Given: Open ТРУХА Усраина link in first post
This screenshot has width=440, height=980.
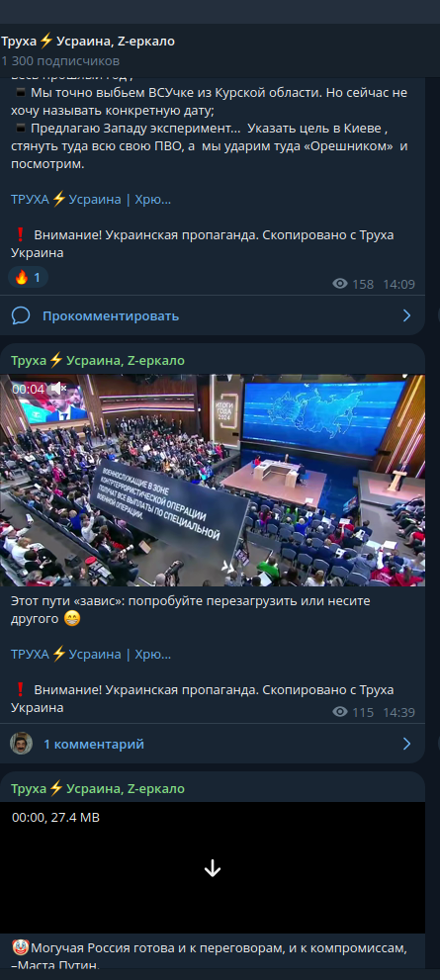Looking at the screenshot, I should 91,200.
